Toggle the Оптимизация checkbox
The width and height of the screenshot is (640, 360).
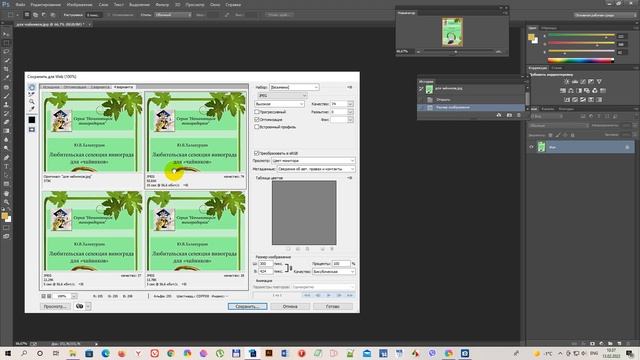point(257,119)
